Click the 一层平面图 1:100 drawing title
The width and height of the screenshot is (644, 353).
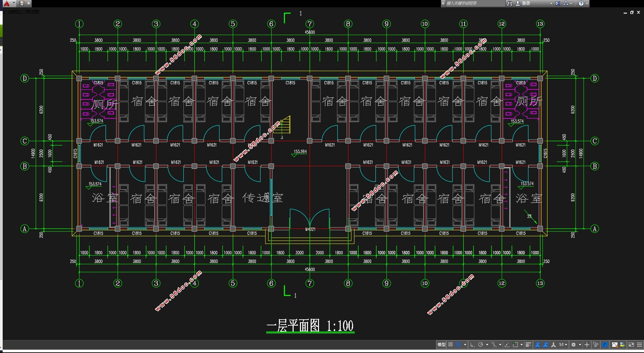click(x=310, y=326)
